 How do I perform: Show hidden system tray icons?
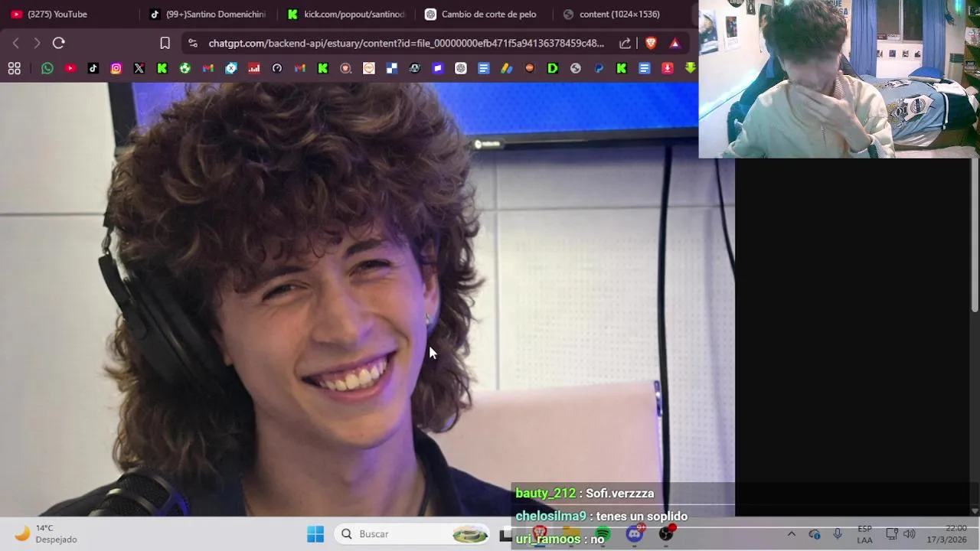(x=792, y=533)
